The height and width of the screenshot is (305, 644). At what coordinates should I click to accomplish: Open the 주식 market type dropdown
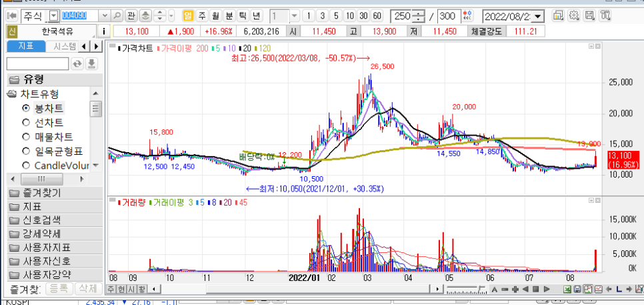click(54, 16)
